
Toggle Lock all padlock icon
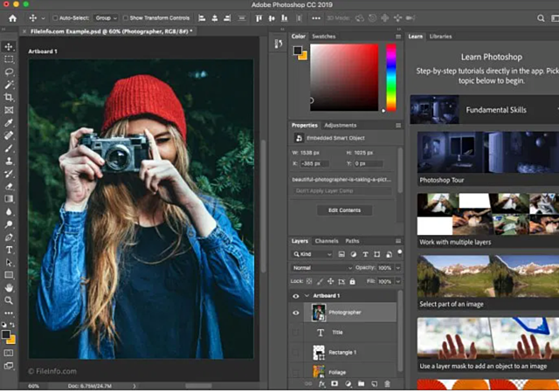coord(352,281)
